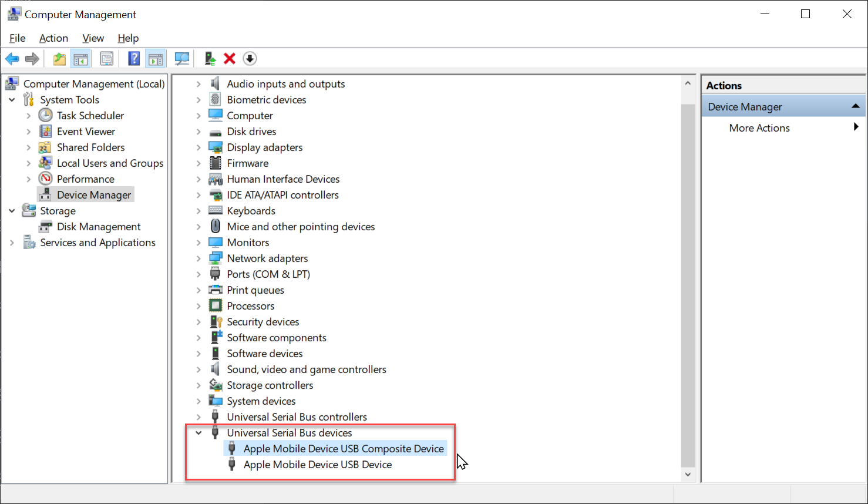The height and width of the screenshot is (504, 868).
Task: Open the Help menu
Action: pyautogui.click(x=128, y=38)
